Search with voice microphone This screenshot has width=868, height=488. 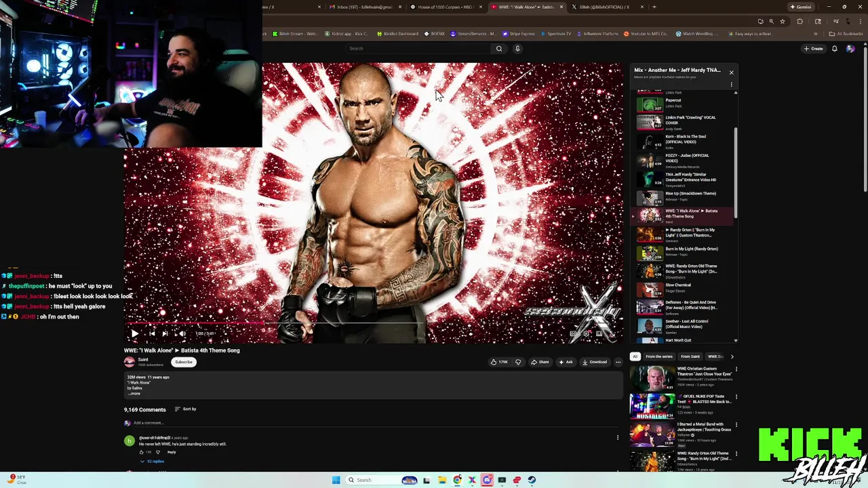point(517,49)
